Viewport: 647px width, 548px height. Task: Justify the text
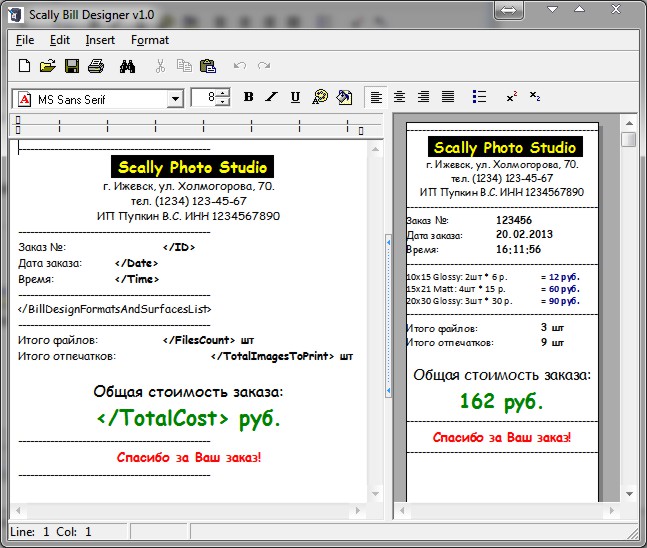tap(448, 97)
